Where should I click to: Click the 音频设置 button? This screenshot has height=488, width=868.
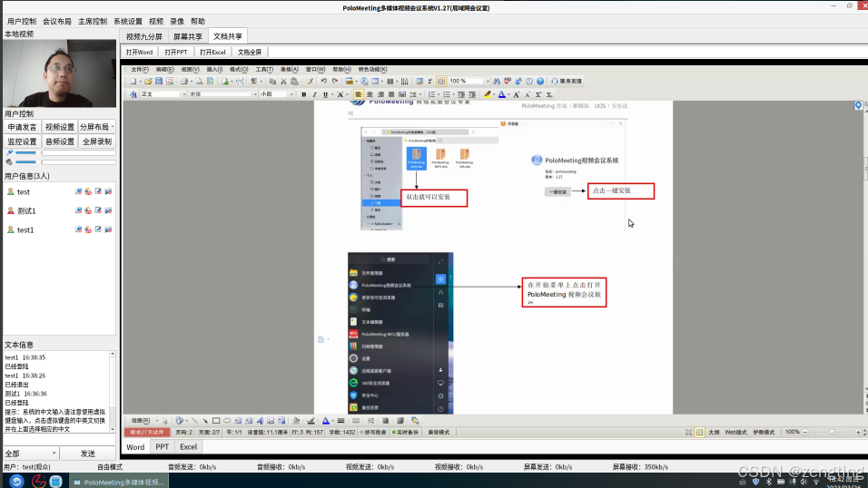coord(60,142)
